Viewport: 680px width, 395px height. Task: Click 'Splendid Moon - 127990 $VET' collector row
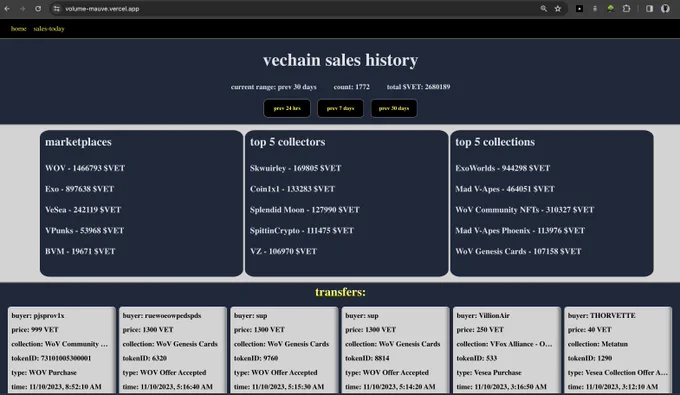[x=305, y=210]
